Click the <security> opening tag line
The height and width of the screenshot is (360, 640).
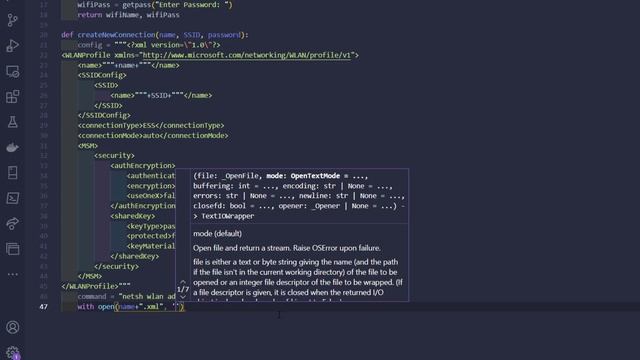click(x=114, y=156)
